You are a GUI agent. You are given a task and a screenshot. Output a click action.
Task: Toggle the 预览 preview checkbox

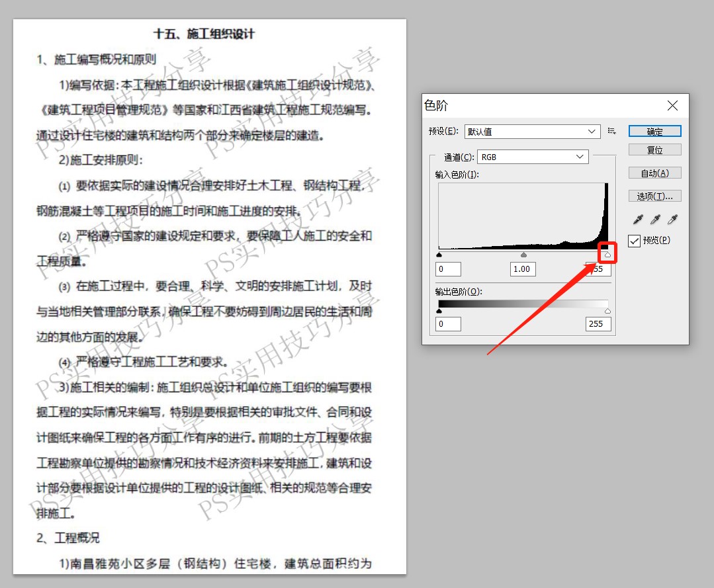point(633,240)
